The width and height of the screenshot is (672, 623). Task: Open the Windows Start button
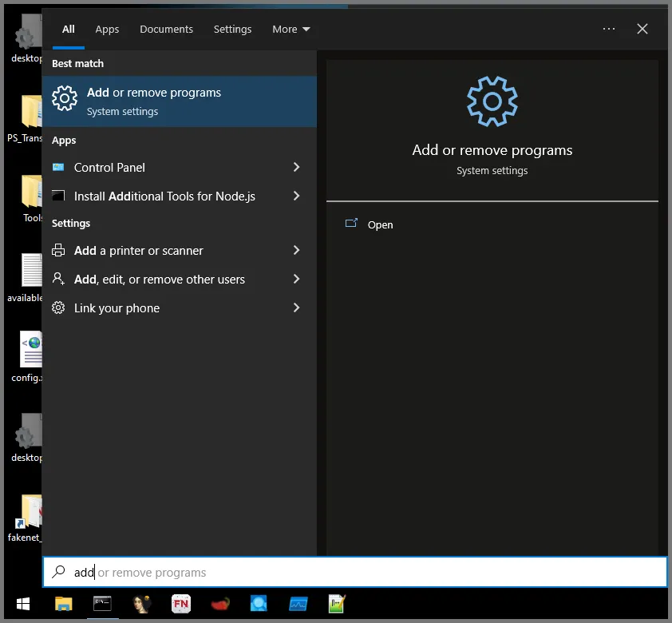pyautogui.click(x=22, y=604)
